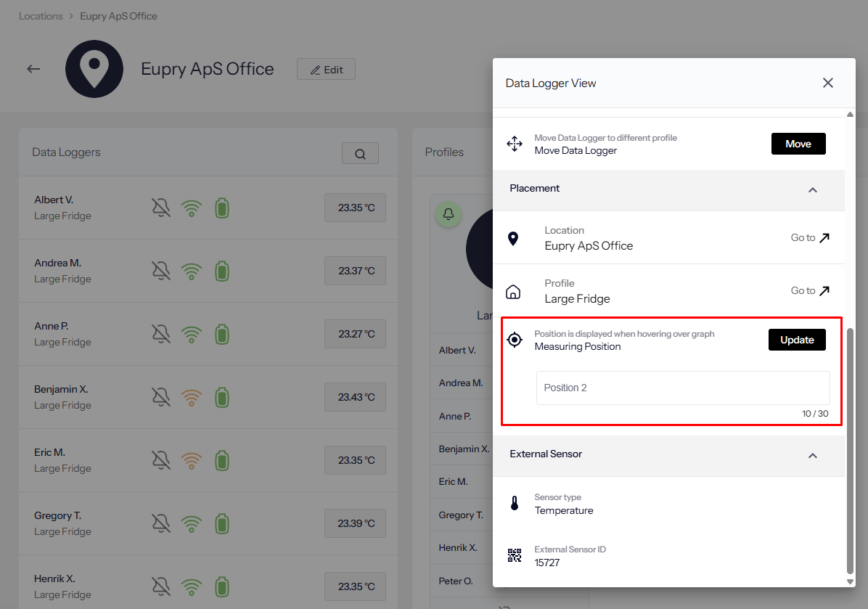Click the 23.35 °C reading for Henrik X.
Viewport: 868px width, 609px height.
356,586
